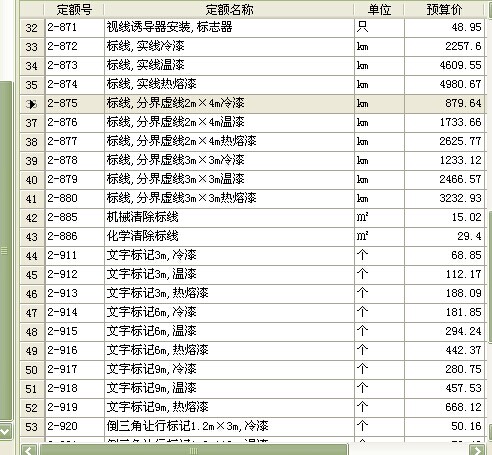492x455 pixels.
Task: Select quota number 2-911
Action: [74, 256]
